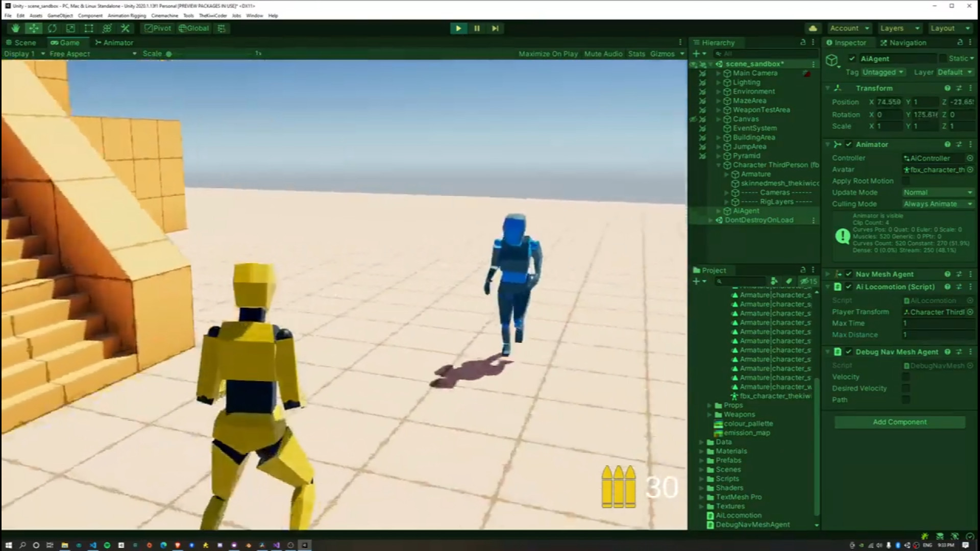This screenshot has width=980, height=551.
Task: Click the Step frame button
Action: [495, 29]
